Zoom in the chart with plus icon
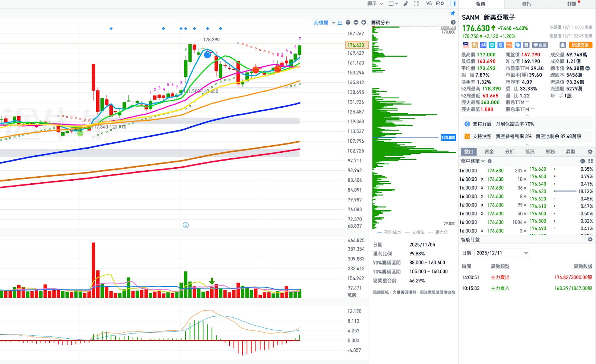 tap(364, 23)
